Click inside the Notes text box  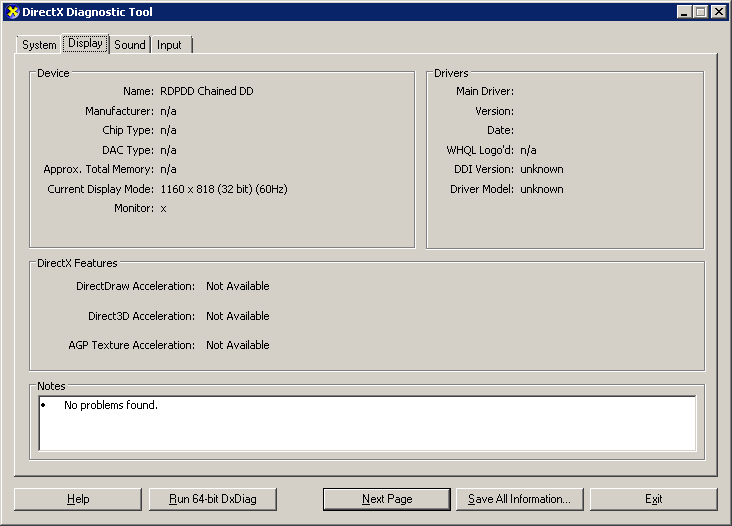[367, 430]
